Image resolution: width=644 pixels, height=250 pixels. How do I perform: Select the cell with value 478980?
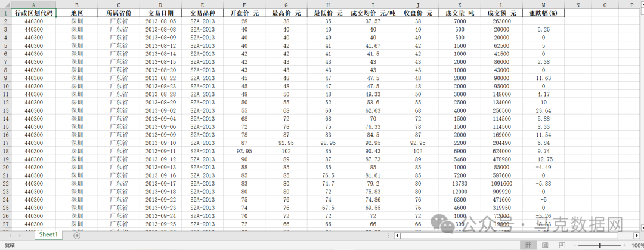click(501, 159)
